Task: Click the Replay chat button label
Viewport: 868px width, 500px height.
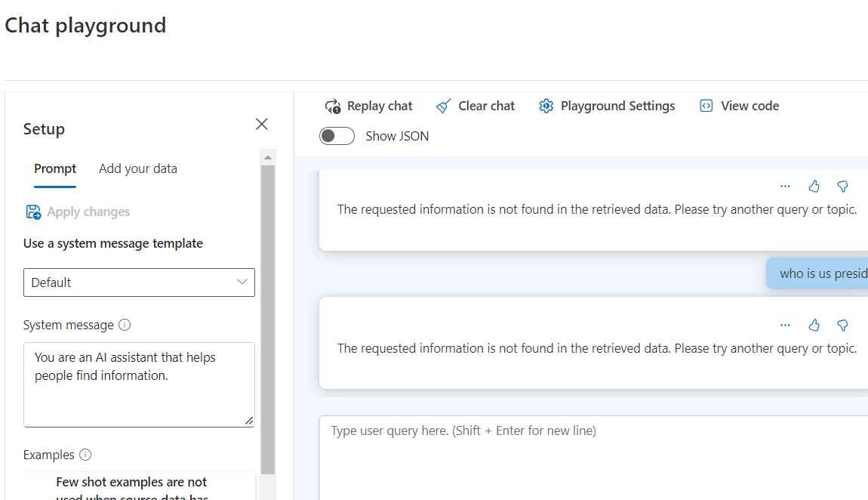Action: pos(380,106)
